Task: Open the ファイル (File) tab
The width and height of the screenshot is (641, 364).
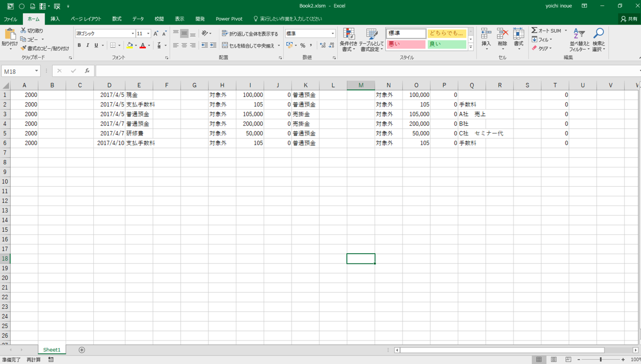Action: [11, 19]
